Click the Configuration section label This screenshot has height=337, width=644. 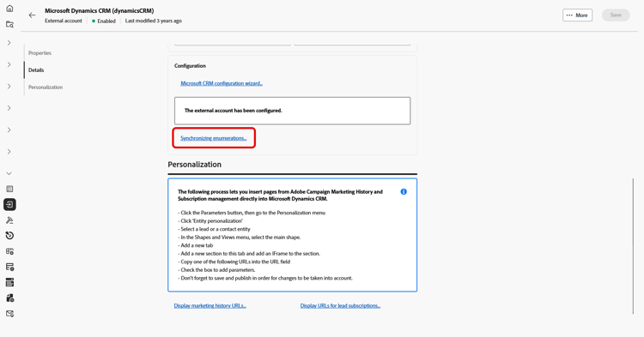[190, 65]
